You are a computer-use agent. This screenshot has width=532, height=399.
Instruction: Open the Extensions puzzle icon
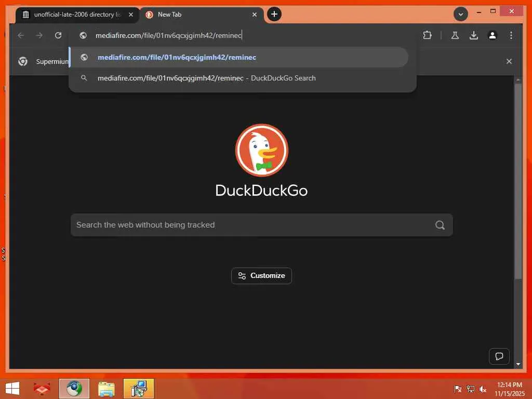[x=427, y=35]
